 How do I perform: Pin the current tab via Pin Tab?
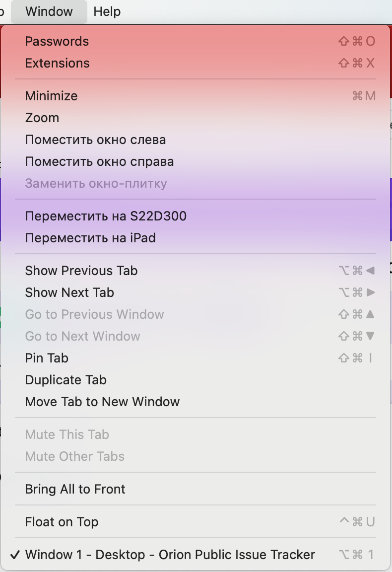click(47, 358)
